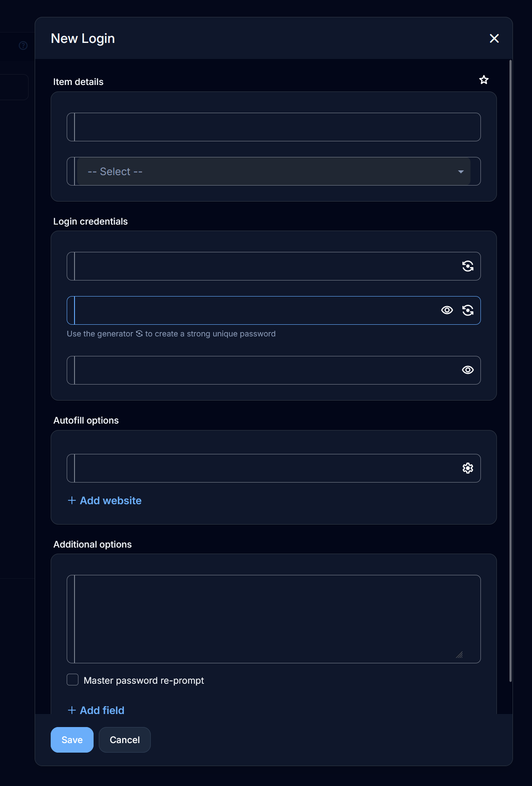The width and height of the screenshot is (532, 786).
Task: Cancel creating the login
Action: (x=125, y=740)
